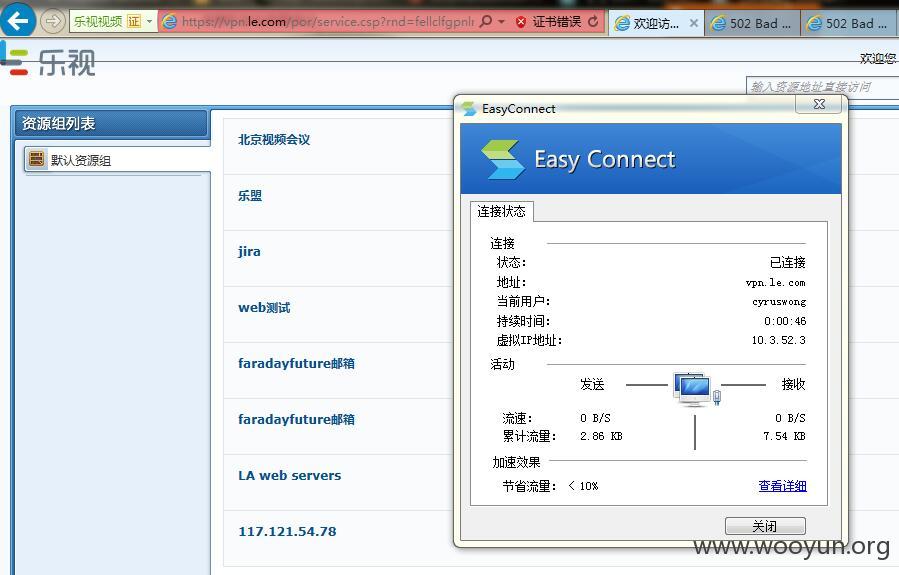This screenshot has width=899, height=575.
Task: Click the resource address input field
Action: [822, 87]
